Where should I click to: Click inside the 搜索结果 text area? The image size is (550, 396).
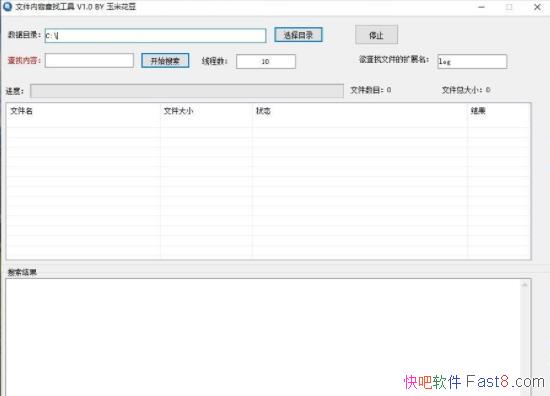tap(263, 337)
